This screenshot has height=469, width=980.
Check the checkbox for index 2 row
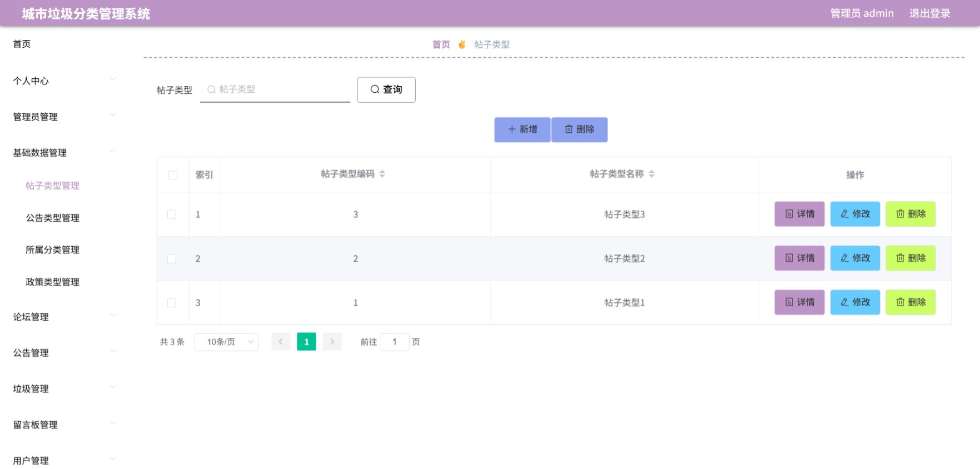(172, 259)
